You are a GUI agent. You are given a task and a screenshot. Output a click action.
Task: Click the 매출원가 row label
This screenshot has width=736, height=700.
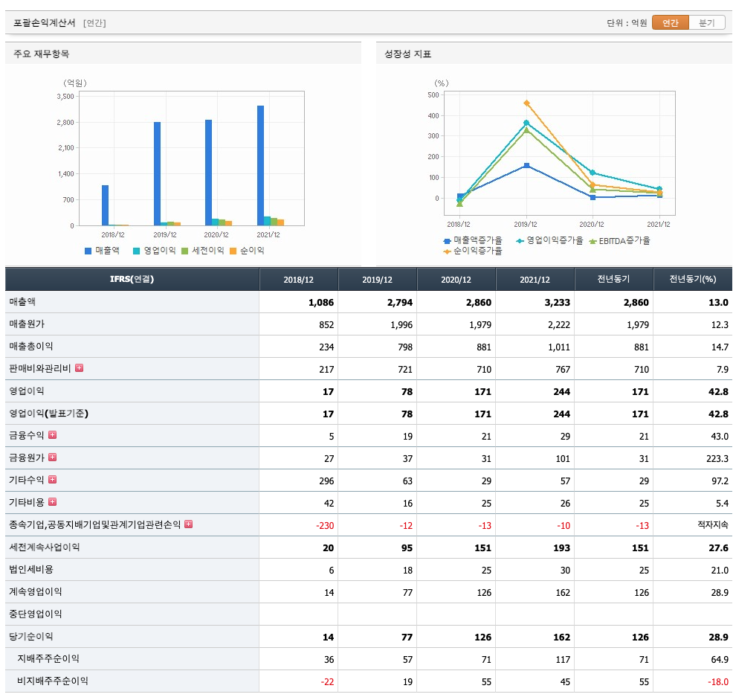pos(27,324)
